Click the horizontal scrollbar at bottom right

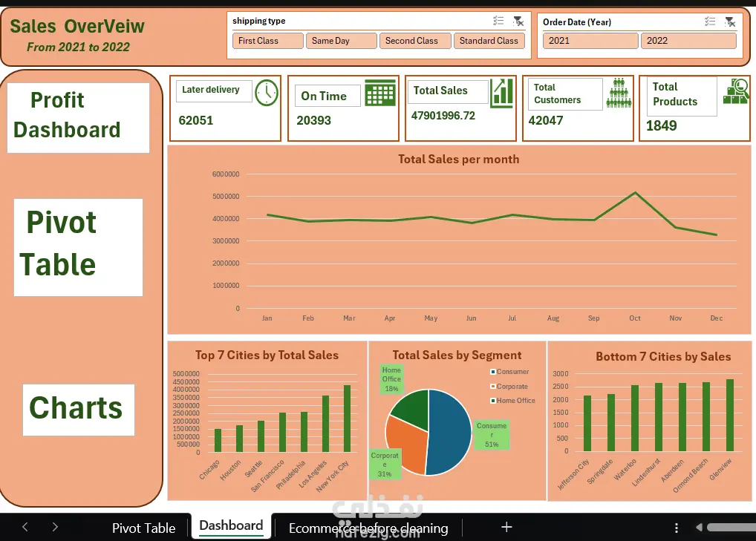731,528
